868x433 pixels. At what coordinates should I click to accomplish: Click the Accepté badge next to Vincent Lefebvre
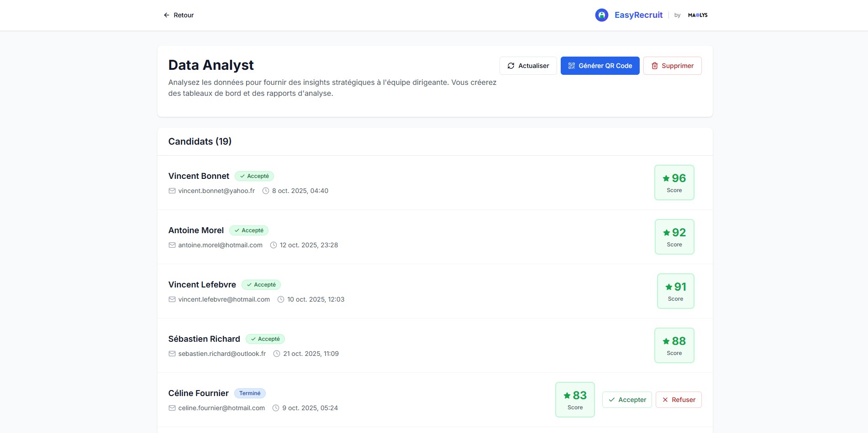[261, 284]
